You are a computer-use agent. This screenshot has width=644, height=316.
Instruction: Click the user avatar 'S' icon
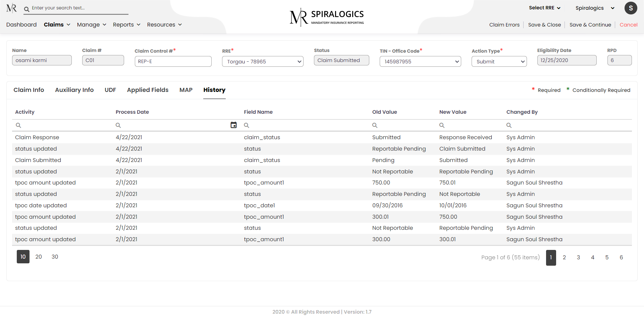pyautogui.click(x=630, y=8)
